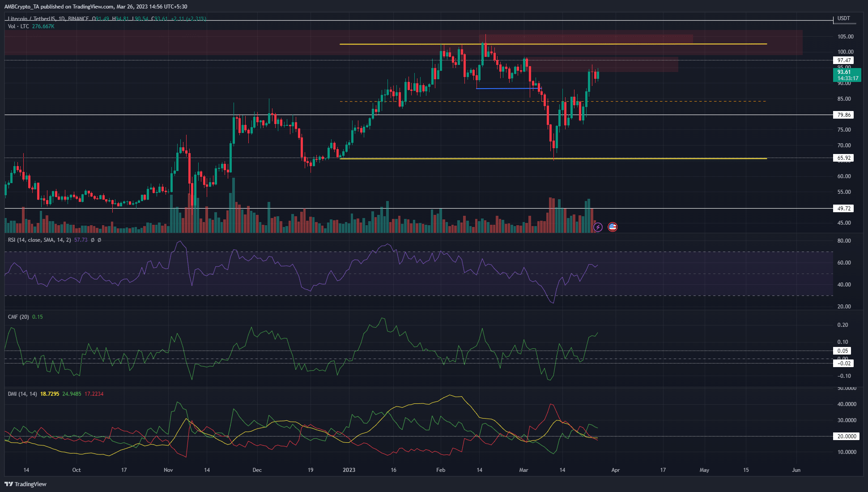Click the lightning bolt event marker
This screenshot has width=868, height=492.
click(x=598, y=227)
